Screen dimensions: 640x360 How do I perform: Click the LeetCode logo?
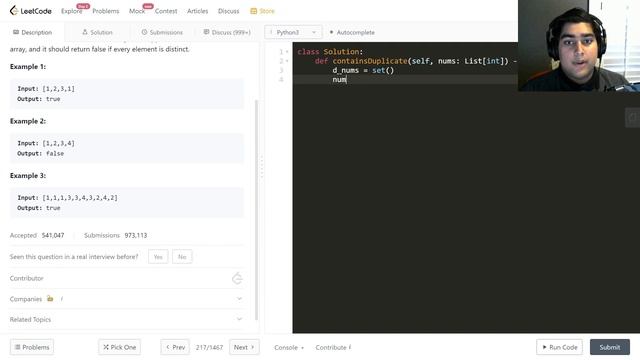(x=31, y=11)
